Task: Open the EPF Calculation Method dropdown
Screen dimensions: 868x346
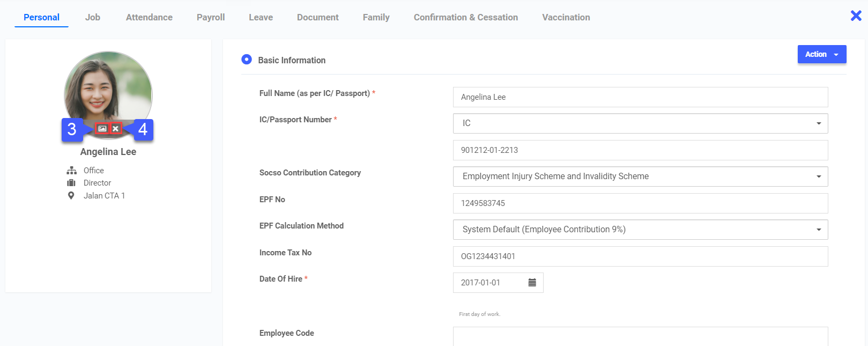Action: point(640,230)
